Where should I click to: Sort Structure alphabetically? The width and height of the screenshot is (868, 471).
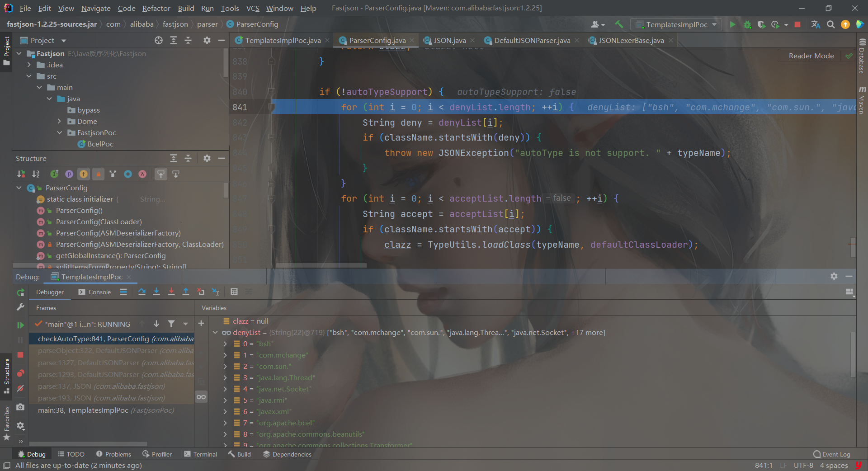[36, 174]
